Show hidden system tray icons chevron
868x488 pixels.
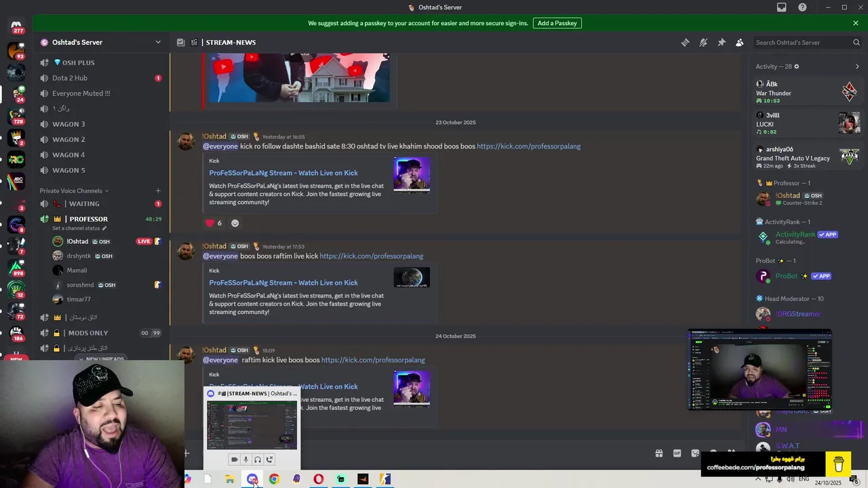coord(758,479)
